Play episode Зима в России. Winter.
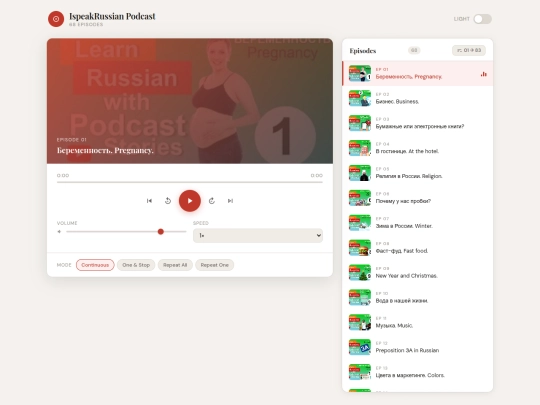The image size is (540, 405). click(x=417, y=223)
